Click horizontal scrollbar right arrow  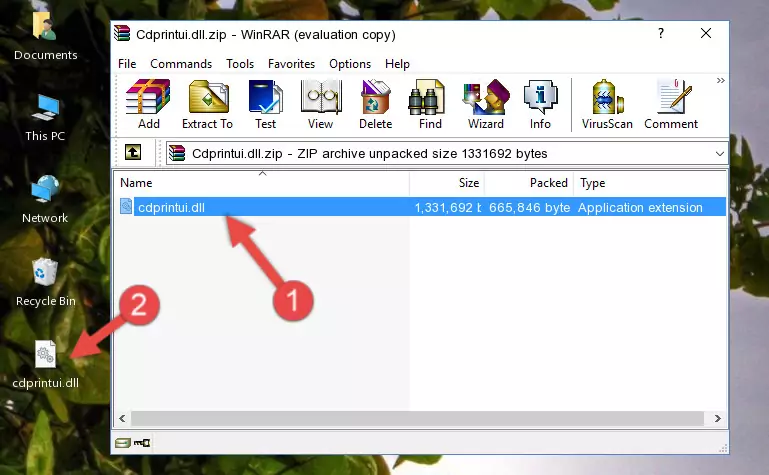(x=718, y=419)
